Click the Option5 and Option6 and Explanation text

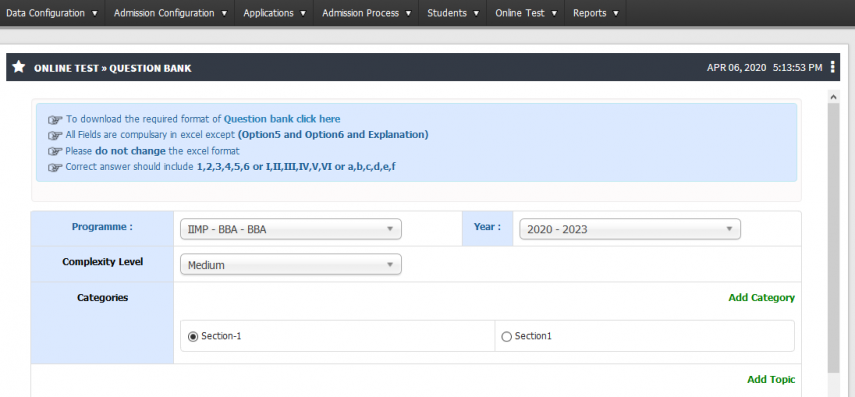coord(333,135)
